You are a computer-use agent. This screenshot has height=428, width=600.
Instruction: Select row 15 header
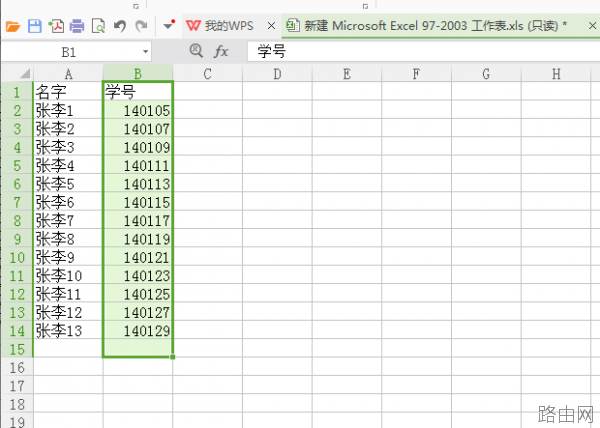tap(17, 349)
